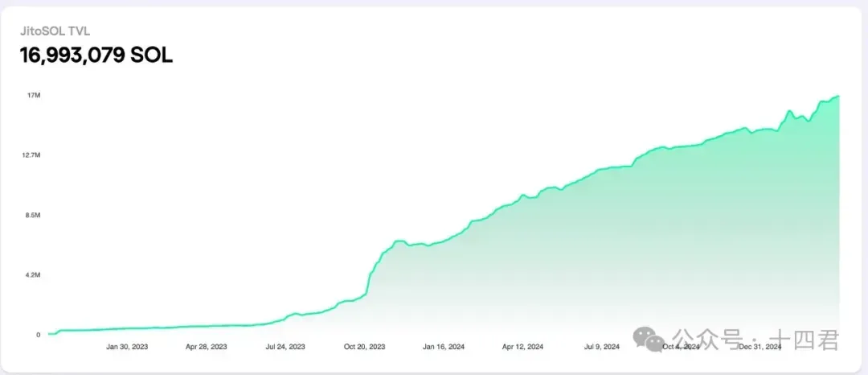
Task: Click the start of the TVL line at zero
Action: click(50, 333)
